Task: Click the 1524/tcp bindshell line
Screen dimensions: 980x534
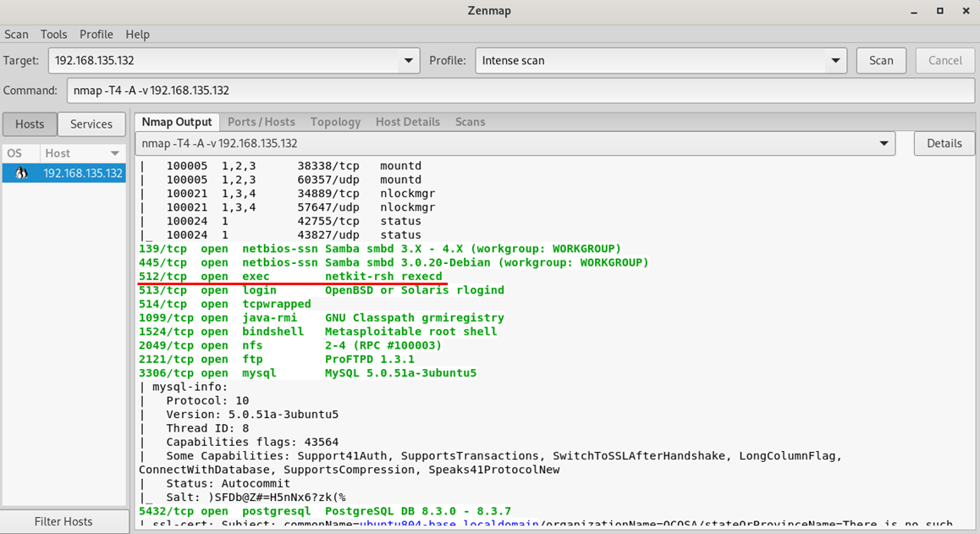Action: (x=317, y=332)
